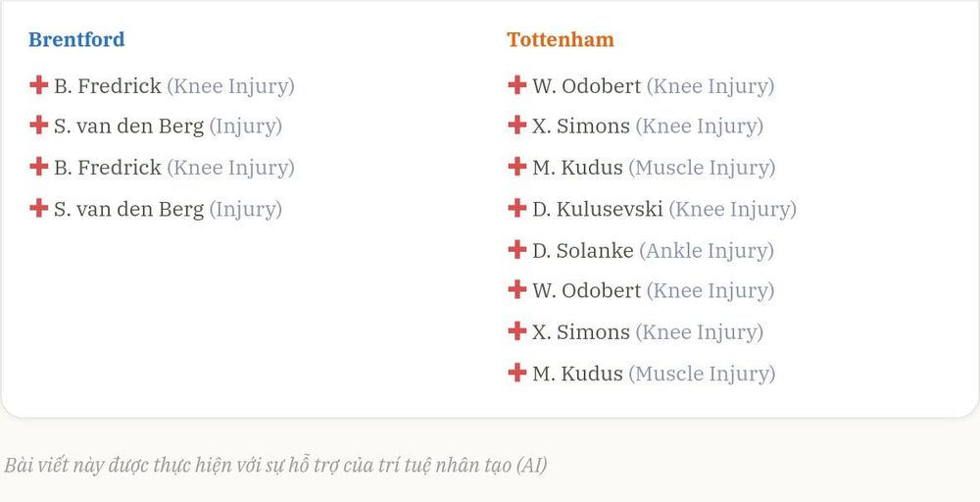The width and height of the screenshot is (980, 502).
Task: Select the first S. van den Berg name
Action: (128, 126)
